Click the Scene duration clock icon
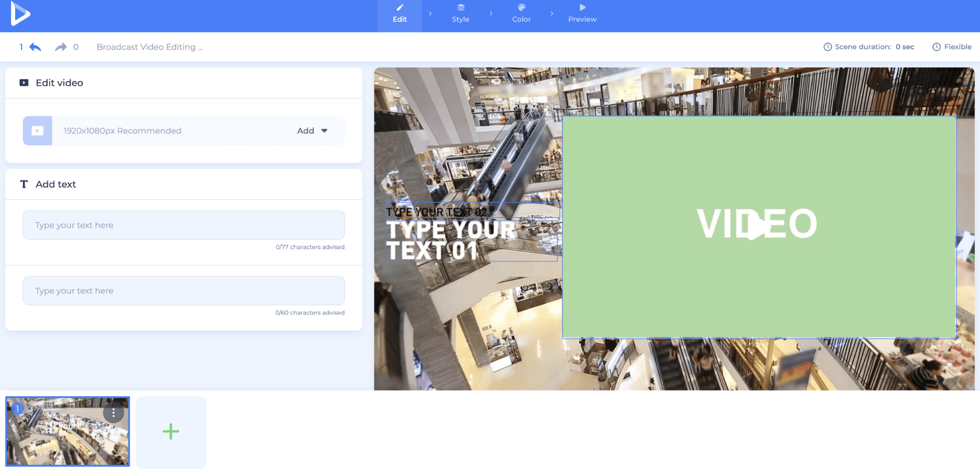This screenshot has height=475, width=980. tap(828, 47)
